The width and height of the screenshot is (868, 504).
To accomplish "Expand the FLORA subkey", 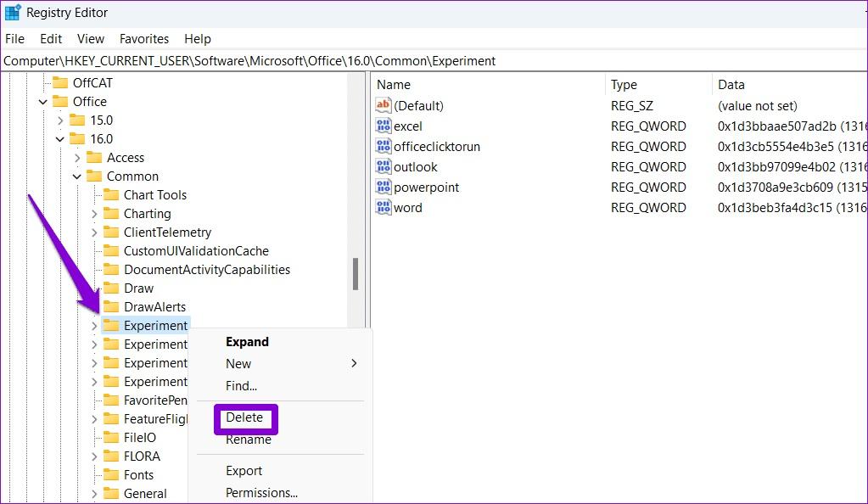I will 94,456.
